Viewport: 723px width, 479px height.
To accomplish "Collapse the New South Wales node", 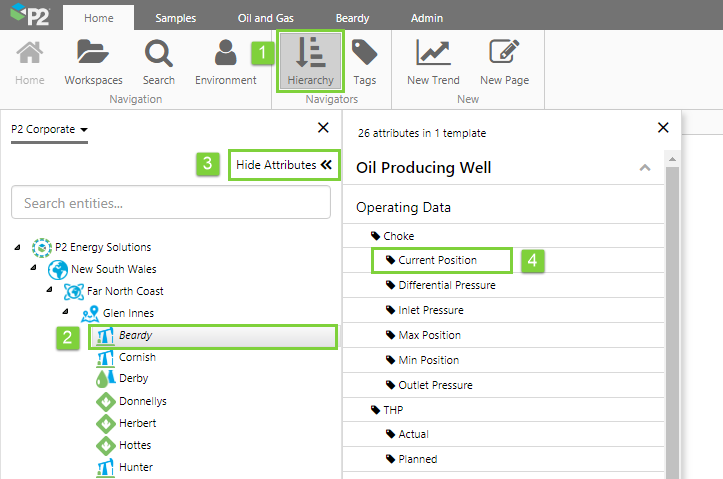I will tap(33, 269).
